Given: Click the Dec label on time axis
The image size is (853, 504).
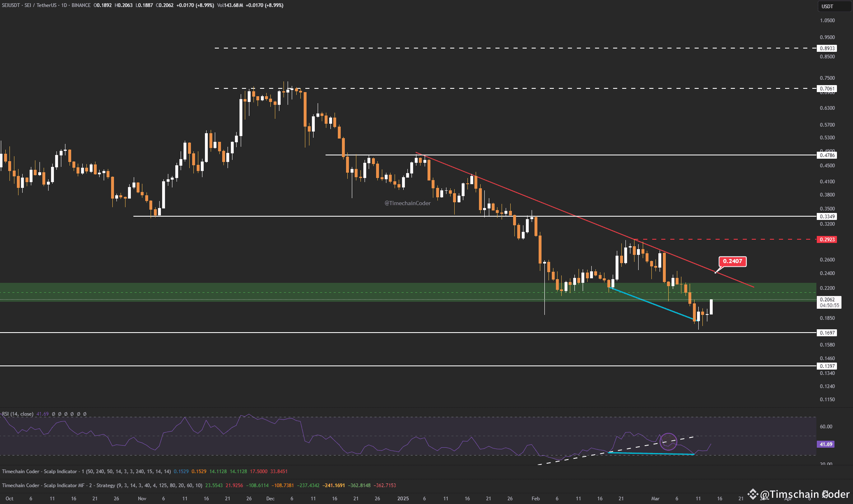Looking at the screenshot, I should coord(270,499).
